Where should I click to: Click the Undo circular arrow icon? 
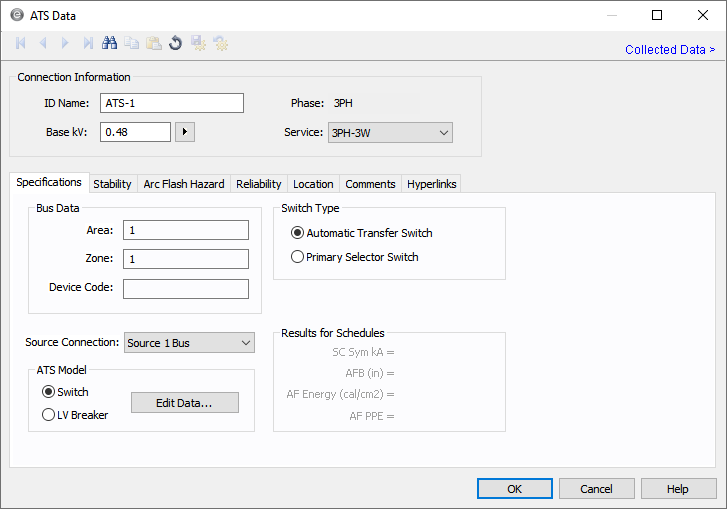(175, 43)
